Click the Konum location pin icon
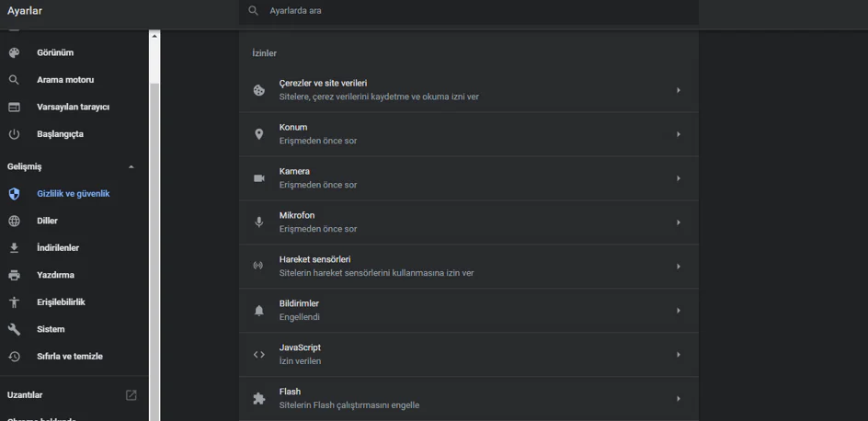The image size is (868, 421). tap(259, 134)
